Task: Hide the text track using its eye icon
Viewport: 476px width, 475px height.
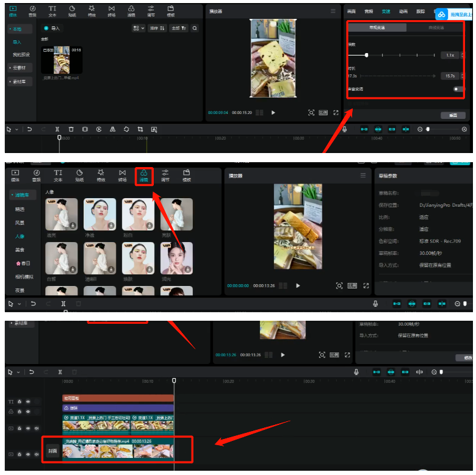Action: 28,402
